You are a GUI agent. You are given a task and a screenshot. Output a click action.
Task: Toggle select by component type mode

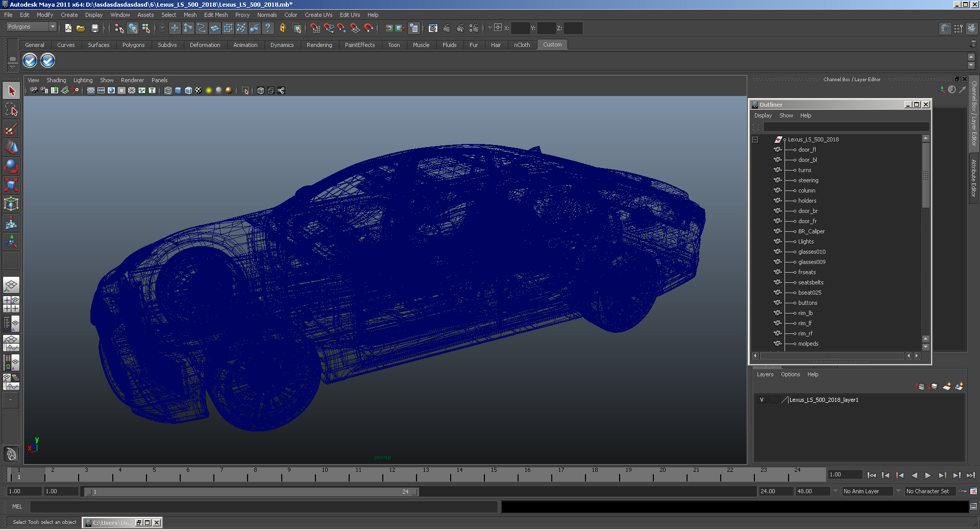(x=146, y=29)
